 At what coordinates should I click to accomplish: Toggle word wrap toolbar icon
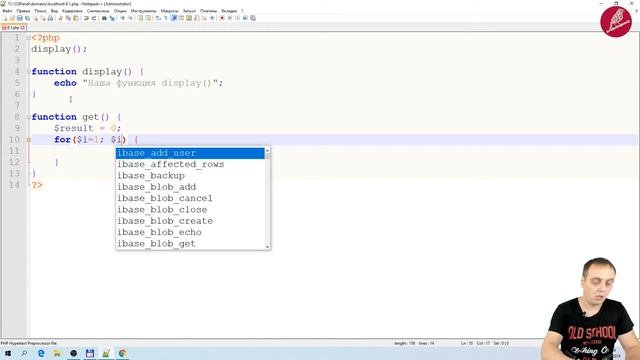coord(158,18)
